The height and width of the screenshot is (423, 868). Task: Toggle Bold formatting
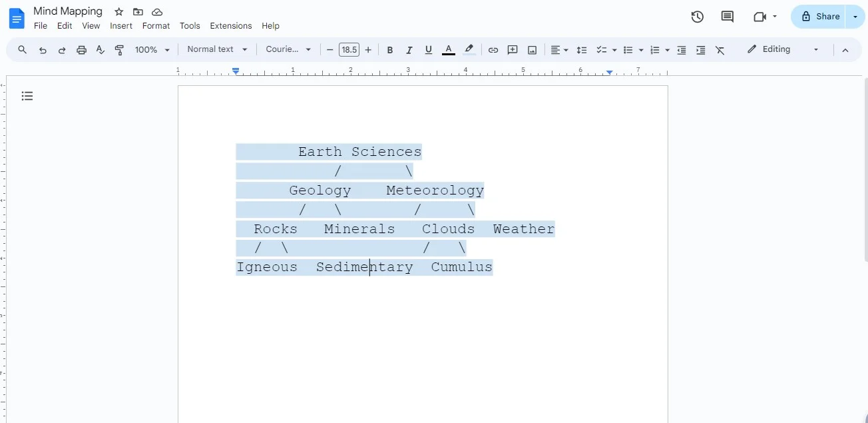390,50
